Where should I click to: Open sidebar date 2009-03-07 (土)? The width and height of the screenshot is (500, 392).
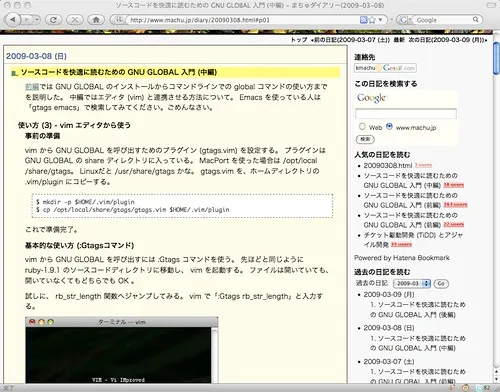point(389,362)
